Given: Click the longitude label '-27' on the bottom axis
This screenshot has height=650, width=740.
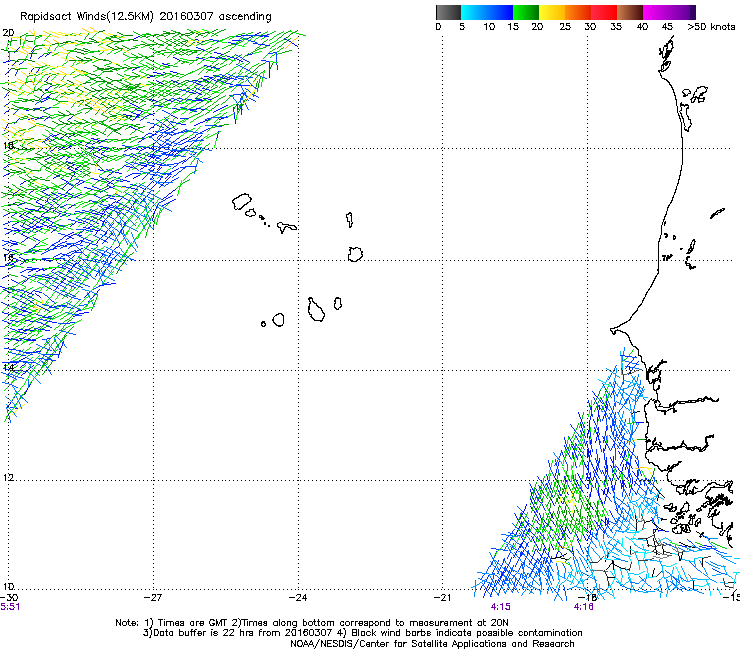Looking at the screenshot, I should click(153, 598).
